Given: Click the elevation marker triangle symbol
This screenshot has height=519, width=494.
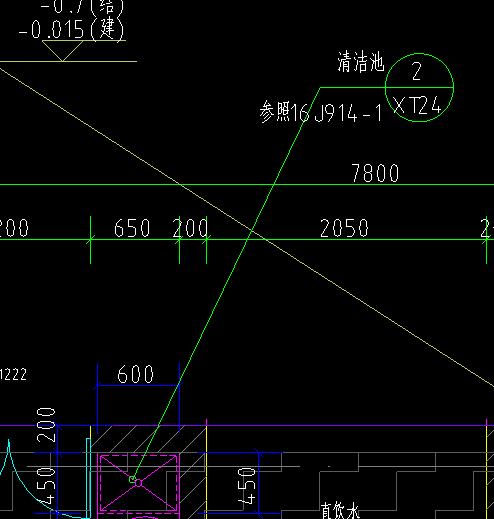Looking at the screenshot, I should point(63,50).
